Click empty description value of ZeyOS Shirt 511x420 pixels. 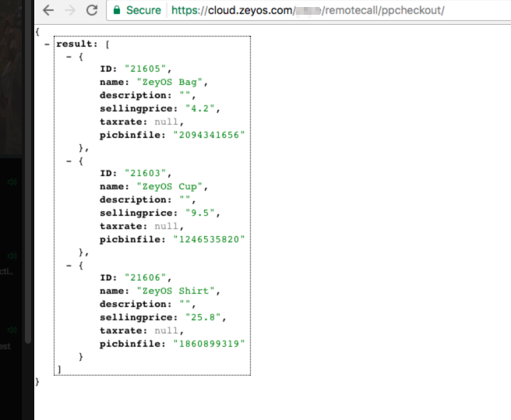[x=185, y=304]
